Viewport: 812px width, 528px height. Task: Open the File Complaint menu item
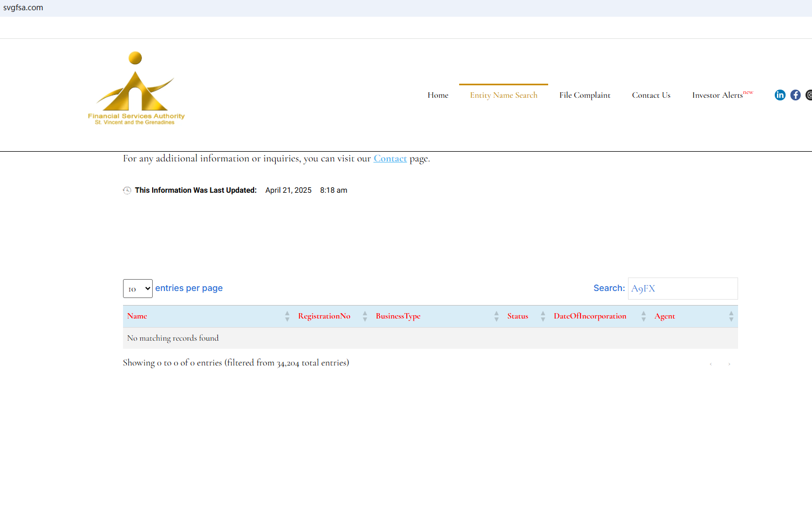coord(585,95)
